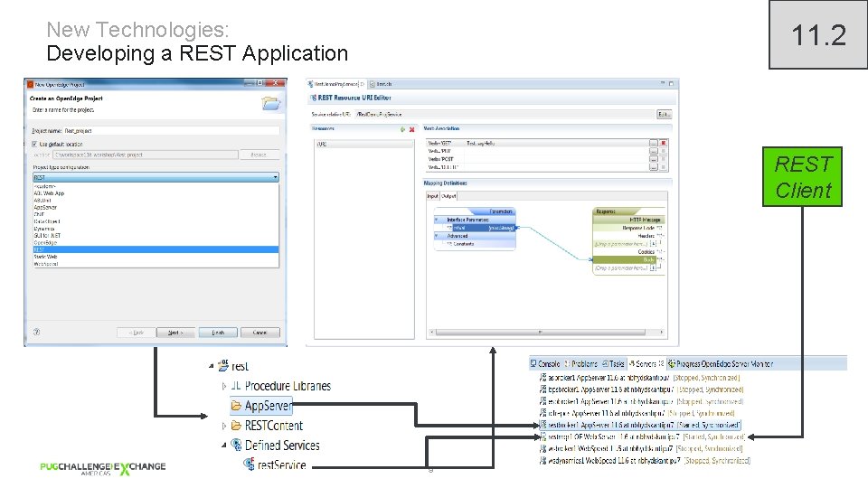Collapse the Defined Services node
868x488 pixels.
[x=223, y=446]
